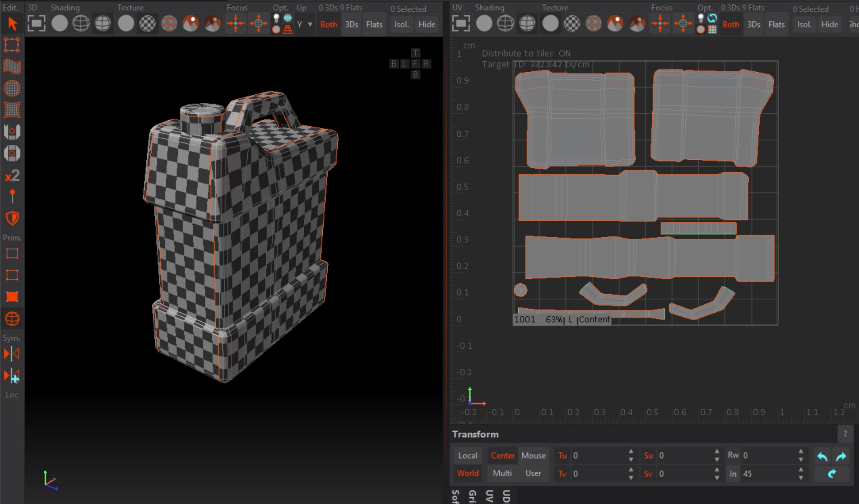Image resolution: width=859 pixels, height=504 pixels.
Task: Toggle the perspective grid option in 3D view
Action: coord(288,29)
